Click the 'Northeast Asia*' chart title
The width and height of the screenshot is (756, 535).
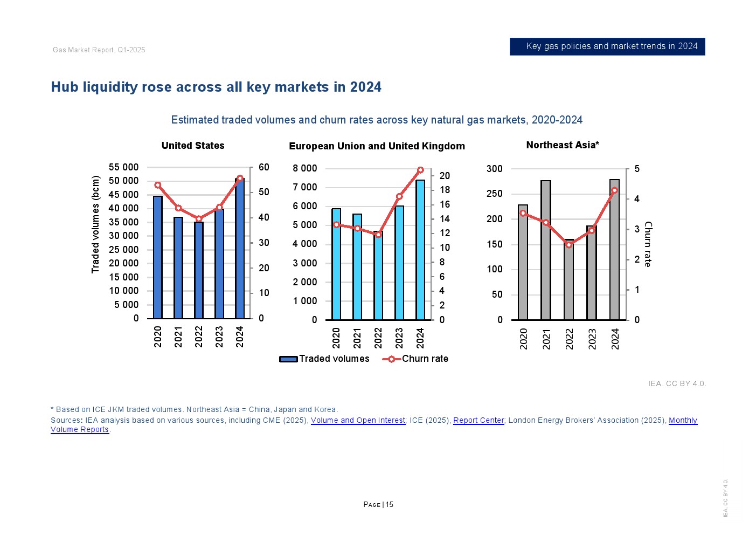click(x=563, y=145)
